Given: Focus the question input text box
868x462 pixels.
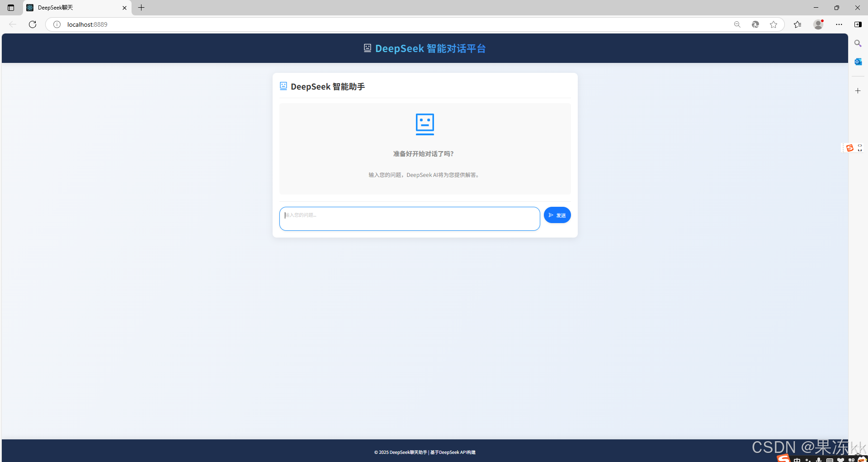Looking at the screenshot, I should point(410,219).
